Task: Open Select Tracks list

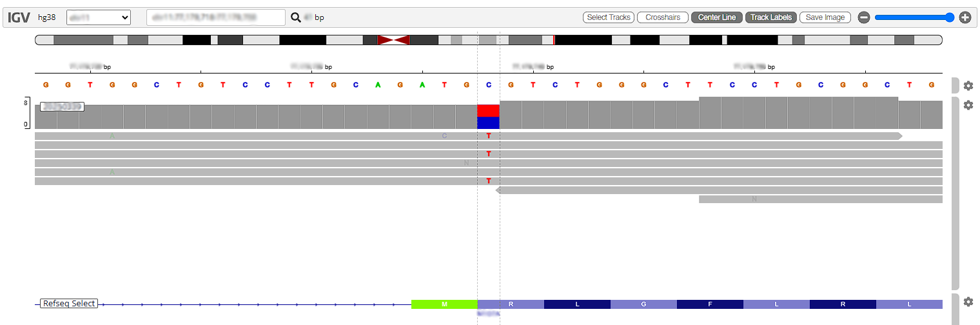Action: [x=609, y=17]
